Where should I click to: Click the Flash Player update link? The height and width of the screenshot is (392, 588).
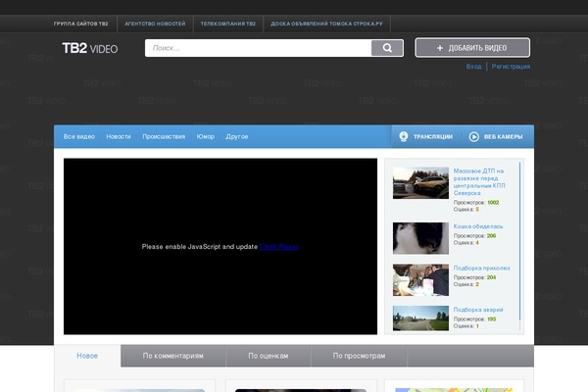point(279,247)
